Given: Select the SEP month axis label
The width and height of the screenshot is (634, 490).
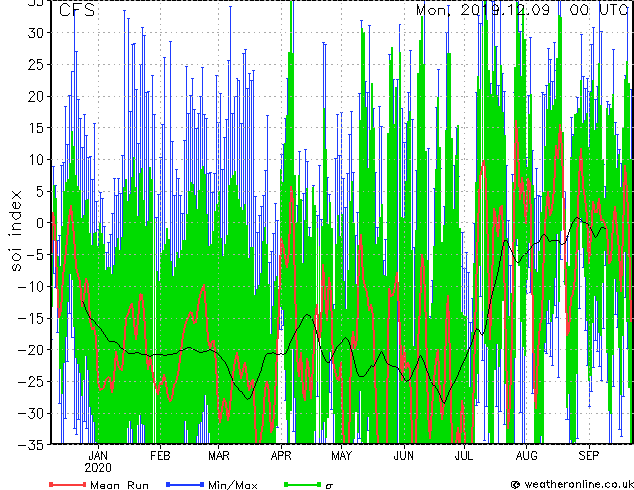Looking at the screenshot, I should point(588,455).
